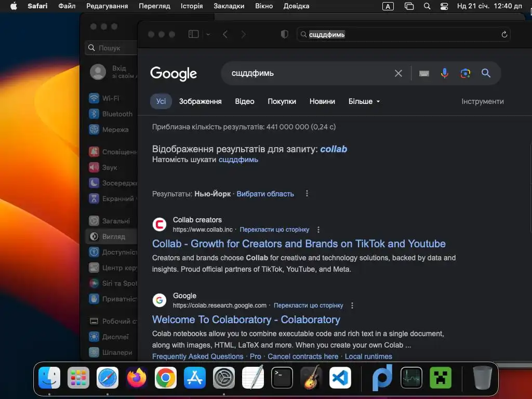Viewport: 532px width, 399px height.
Task: Open Bluetooth in System Settings sidebar
Action: click(x=111, y=114)
